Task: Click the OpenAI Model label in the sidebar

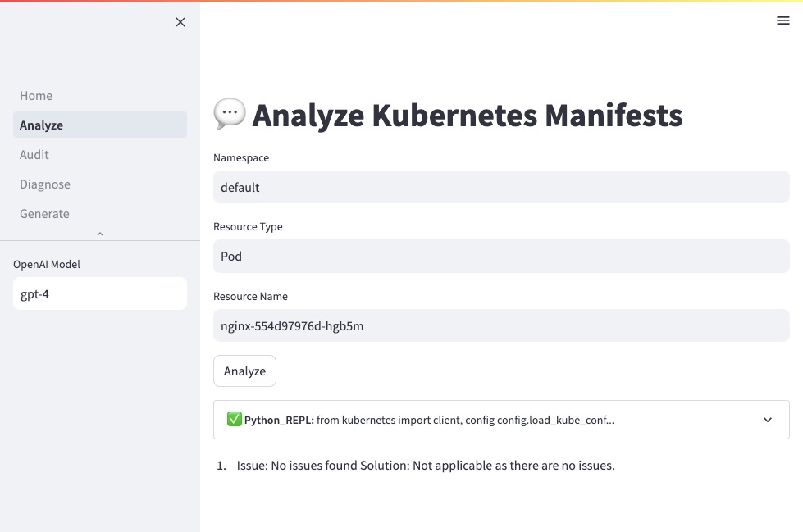Action: coord(47,264)
